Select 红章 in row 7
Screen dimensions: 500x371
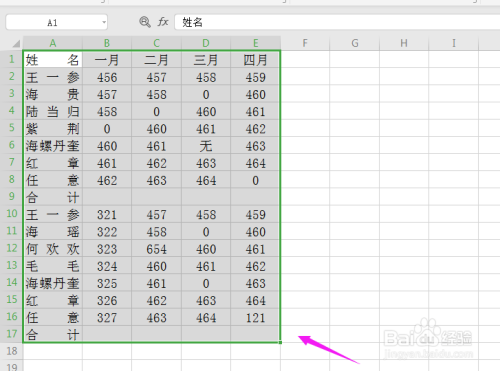click(x=53, y=163)
